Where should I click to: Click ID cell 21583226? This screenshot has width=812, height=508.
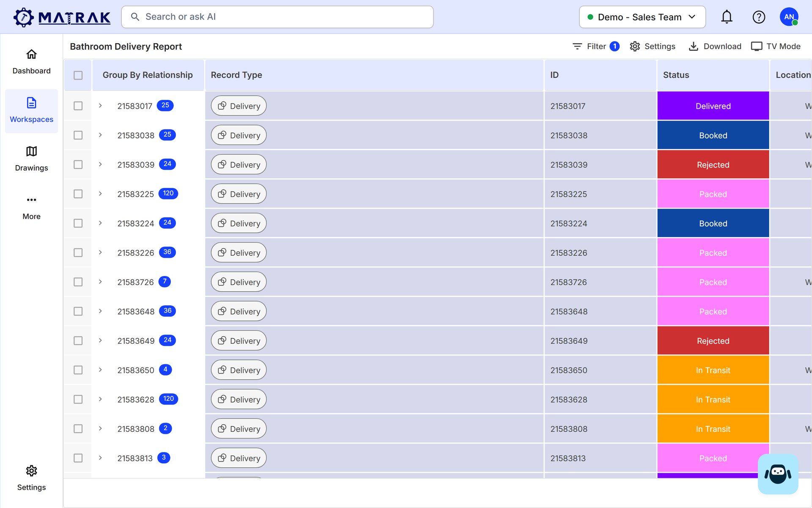coord(601,252)
